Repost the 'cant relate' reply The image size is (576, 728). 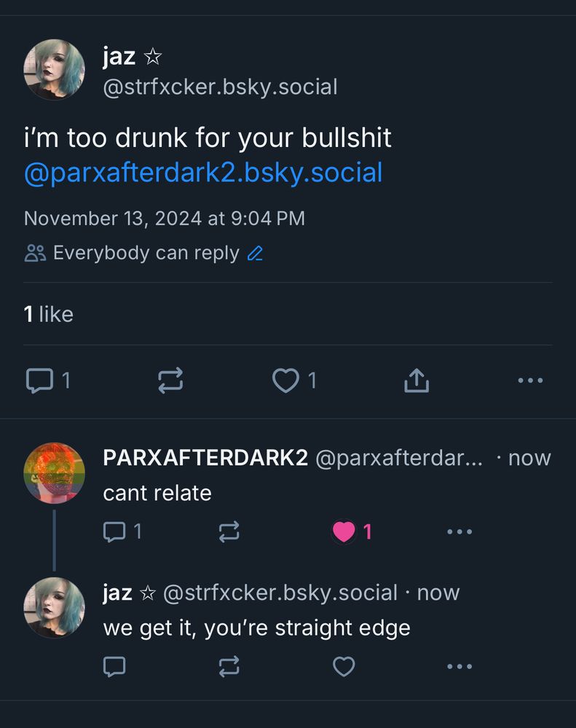[229, 531]
